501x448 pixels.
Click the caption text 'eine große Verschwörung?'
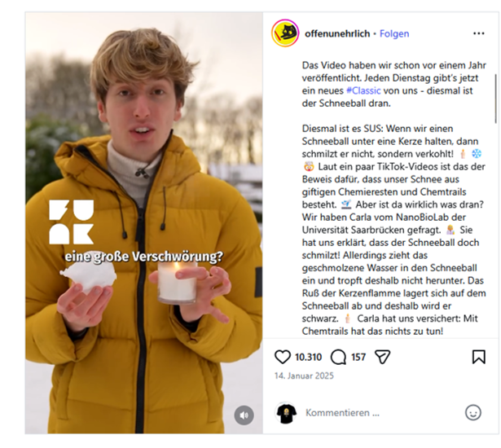click(x=143, y=257)
